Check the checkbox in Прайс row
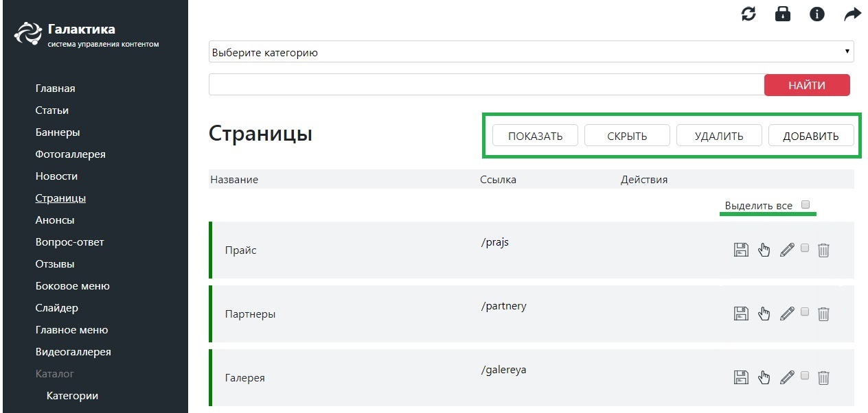Image resolution: width=868 pixels, height=413 pixels. point(805,248)
